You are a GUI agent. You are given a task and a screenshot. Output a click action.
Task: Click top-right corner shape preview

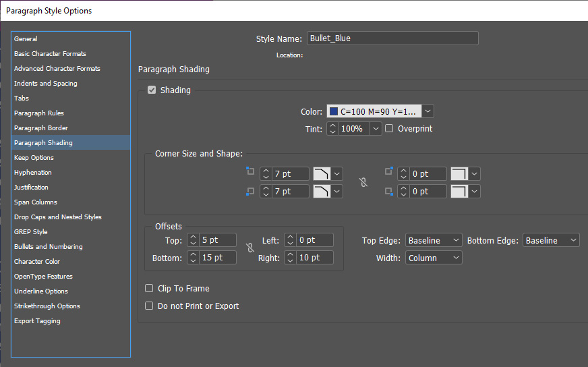click(459, 174)
